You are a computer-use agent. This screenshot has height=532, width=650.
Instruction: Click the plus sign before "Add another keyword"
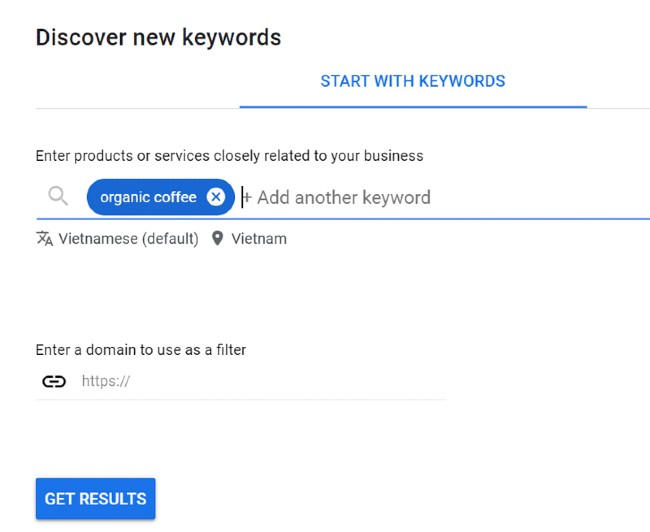click(x=248, y=197)
